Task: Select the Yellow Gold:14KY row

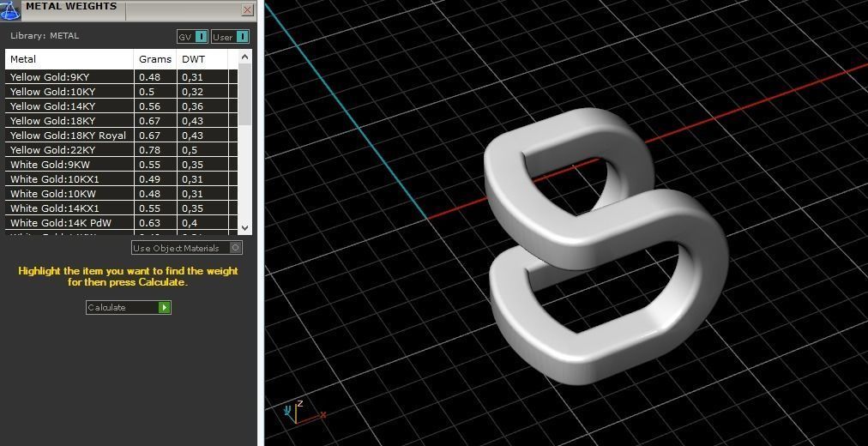Action: (122, 106)
